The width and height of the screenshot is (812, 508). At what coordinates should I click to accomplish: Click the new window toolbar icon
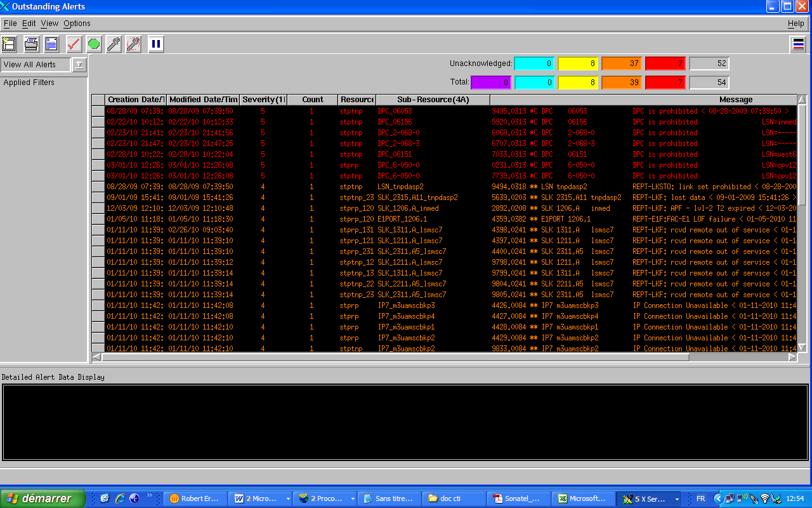click(9, 44)
